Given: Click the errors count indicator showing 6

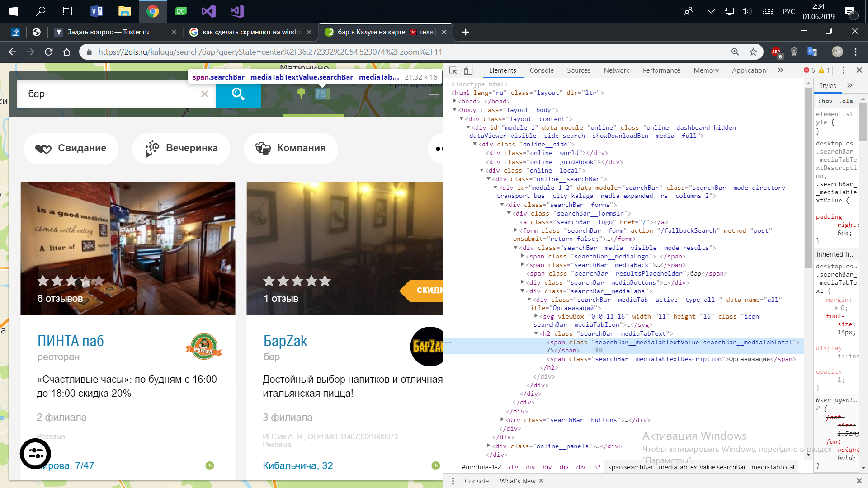Looking at the screenshot, I should (809, 70).
